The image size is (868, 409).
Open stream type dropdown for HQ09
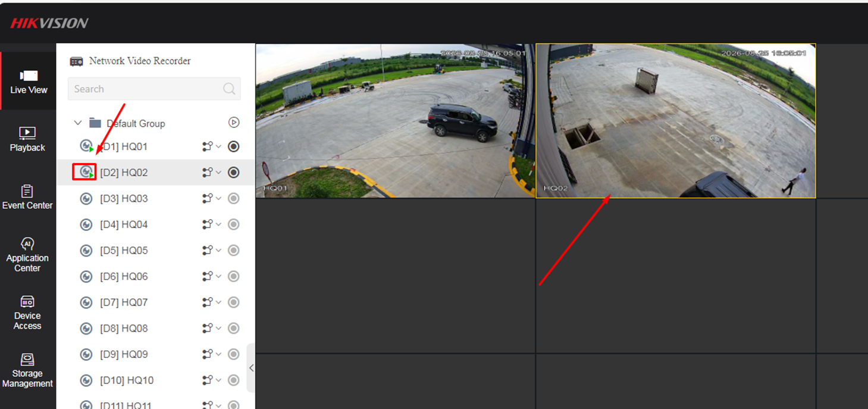point(211,354)
